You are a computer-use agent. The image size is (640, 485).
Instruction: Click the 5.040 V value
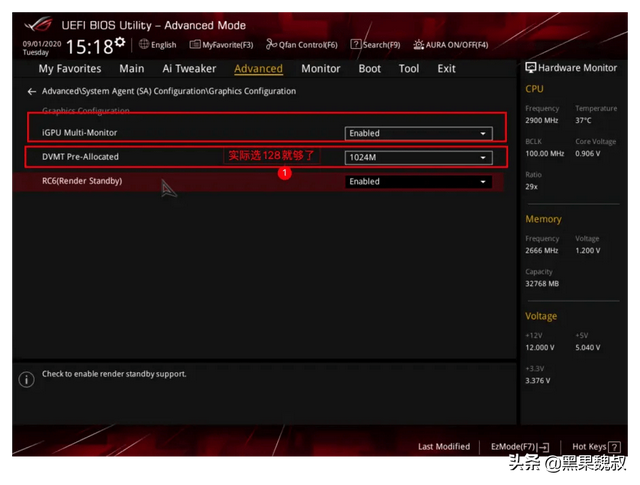[587, 347]
